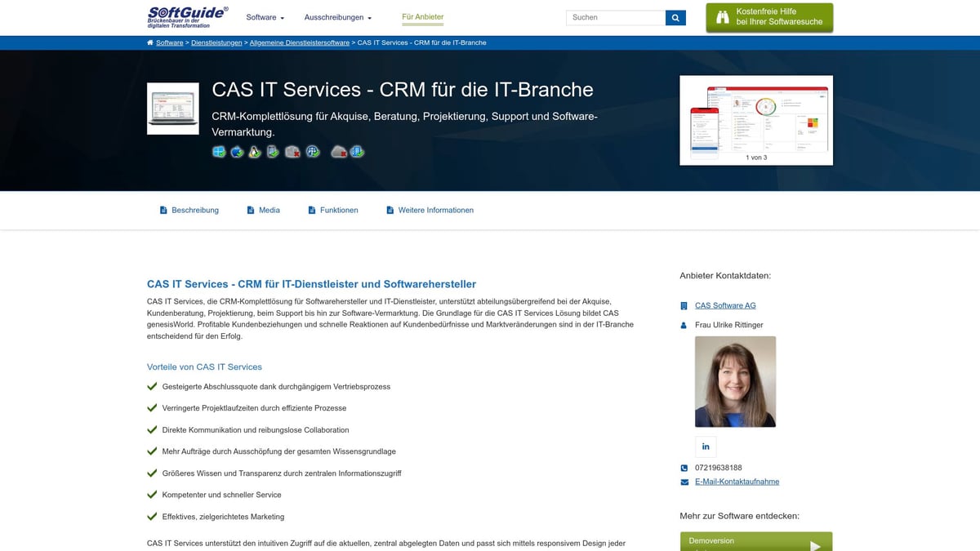Click the bullet Mehr Aufträge durch Ausschöpfung
Image resolution: width=980 pixels, height=551 pixels.
(279, 451)
